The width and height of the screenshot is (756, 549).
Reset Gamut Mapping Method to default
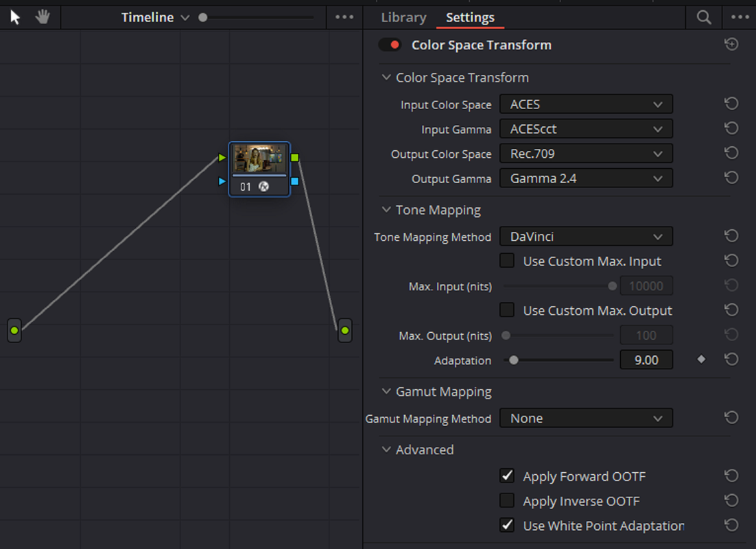click(x=731, y=418)
